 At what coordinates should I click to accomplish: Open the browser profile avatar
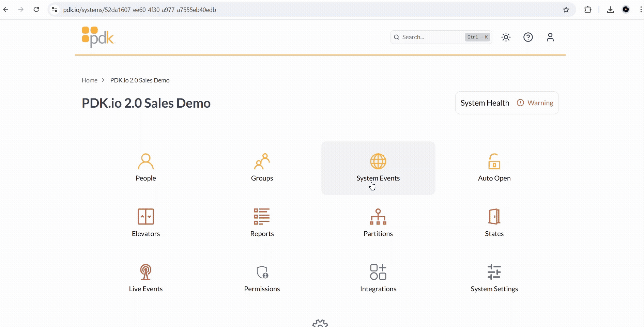pos(626,10)
